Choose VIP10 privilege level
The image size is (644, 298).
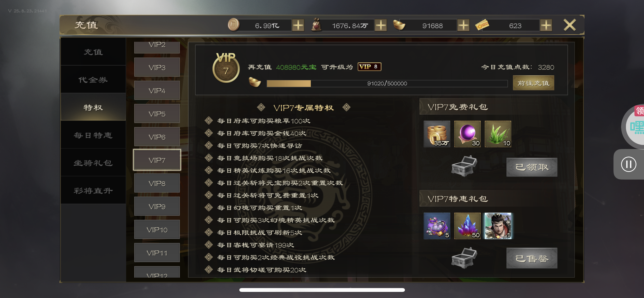pos(157,229)
